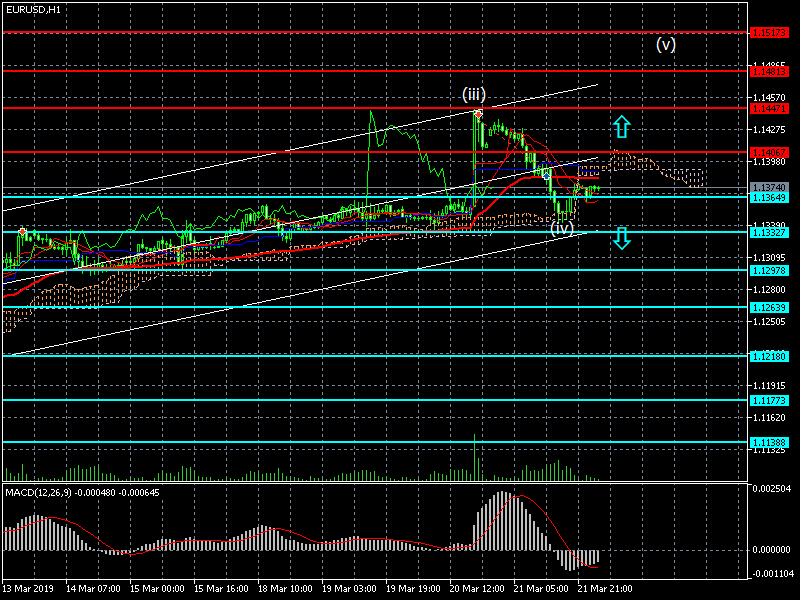Click the 20 Mar 12:00 time label
Screen dimensions: 800x600
click(x=477, y=589)
